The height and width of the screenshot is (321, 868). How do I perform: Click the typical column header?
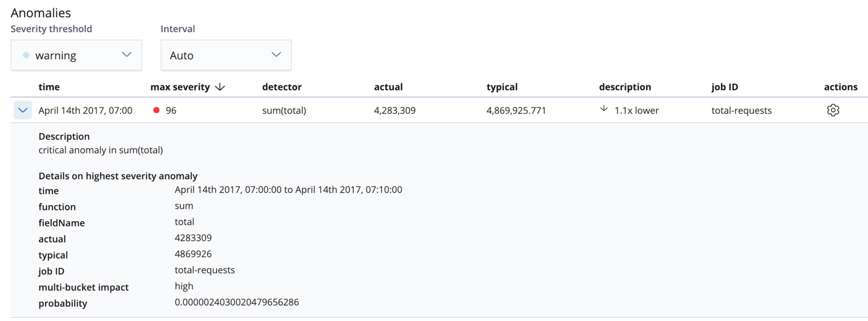coord(502,87)
